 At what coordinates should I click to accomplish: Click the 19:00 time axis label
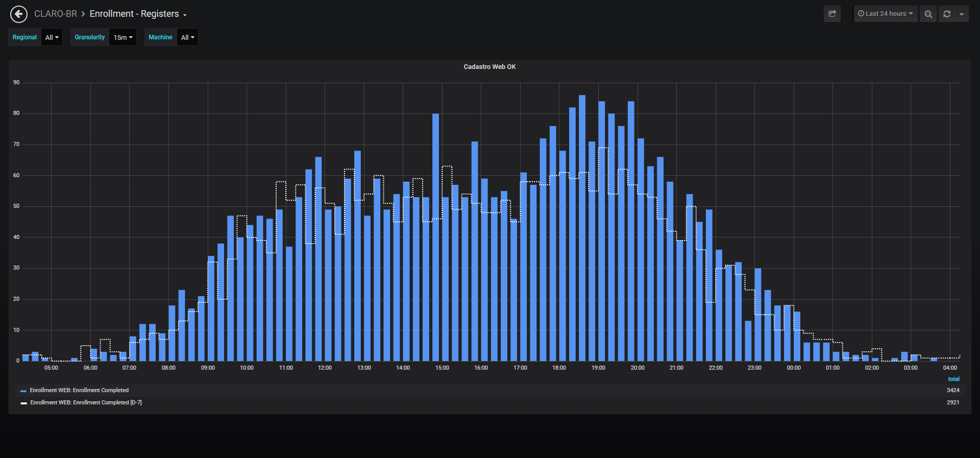pos(598,368)
